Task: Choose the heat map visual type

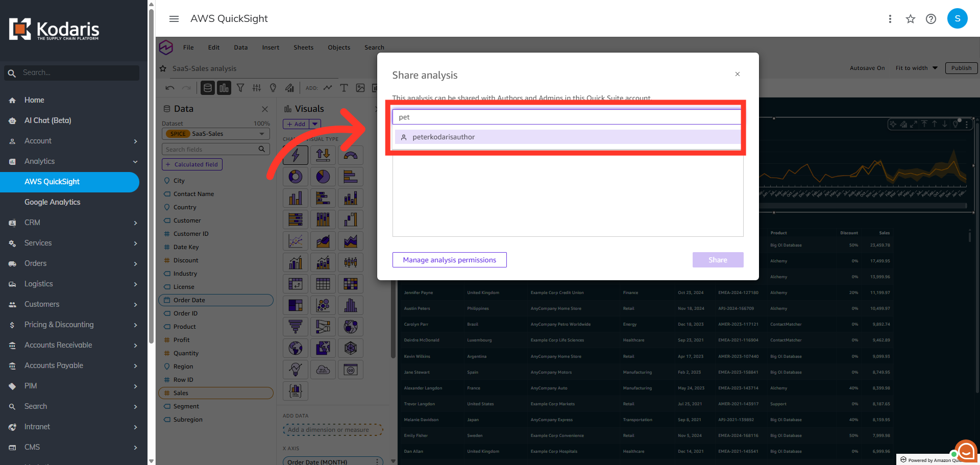Action: point(351,284)
